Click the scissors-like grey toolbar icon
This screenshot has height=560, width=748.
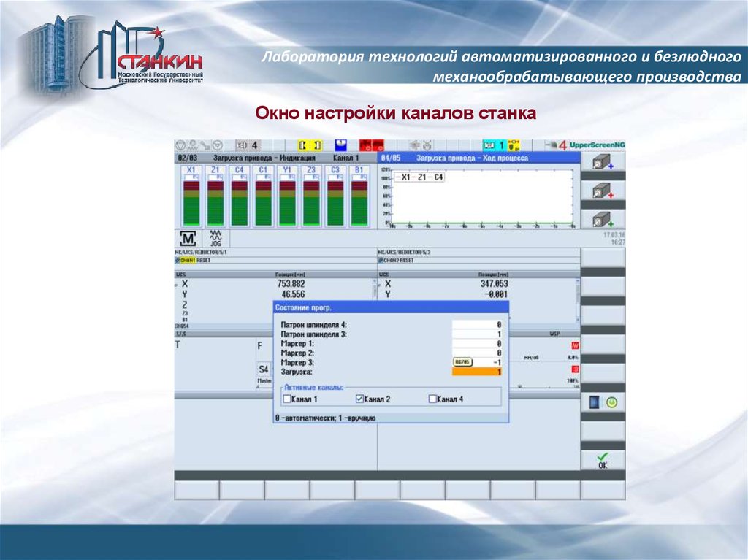[x=427, y=145]
